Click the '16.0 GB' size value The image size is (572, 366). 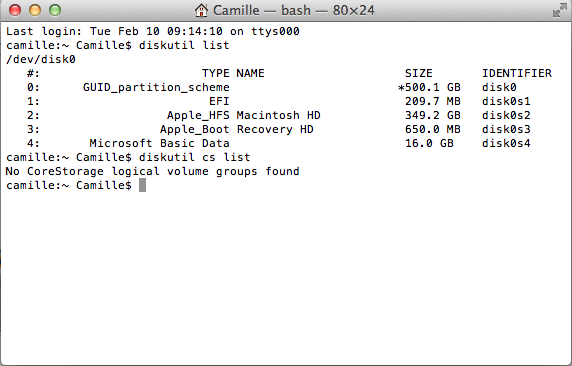point(429,143)
